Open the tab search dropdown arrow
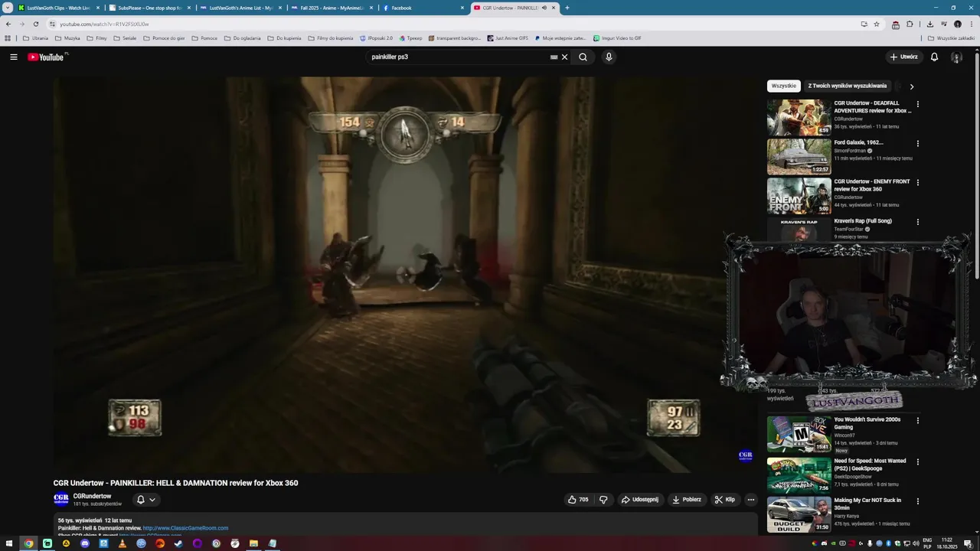Screen dimensions: 980x551 8,8
